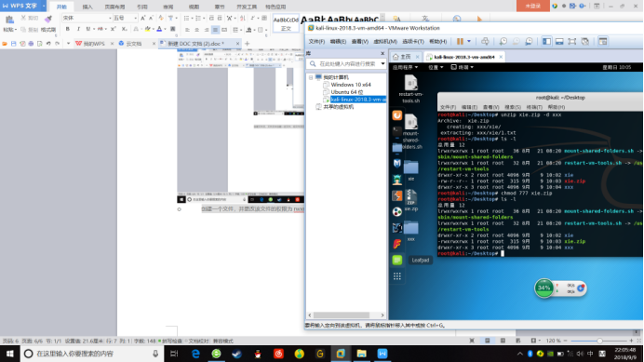
Task: Click the VMware suspend (pause) icon
Action: [460, 42]
